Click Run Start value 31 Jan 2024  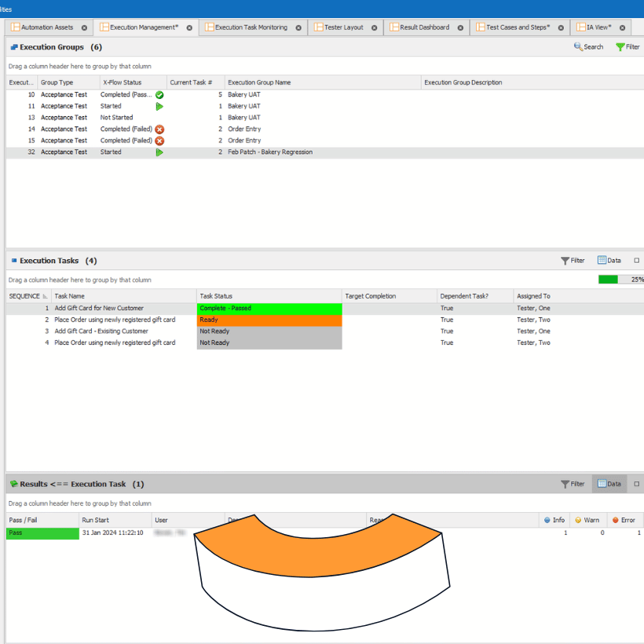coord(112,533)
